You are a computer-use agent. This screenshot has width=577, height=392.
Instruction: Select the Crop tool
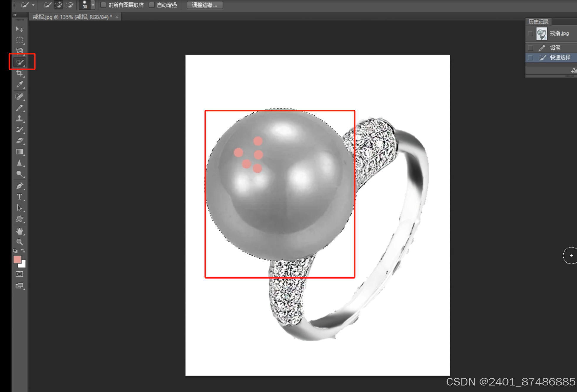click(x=19, y=73)
